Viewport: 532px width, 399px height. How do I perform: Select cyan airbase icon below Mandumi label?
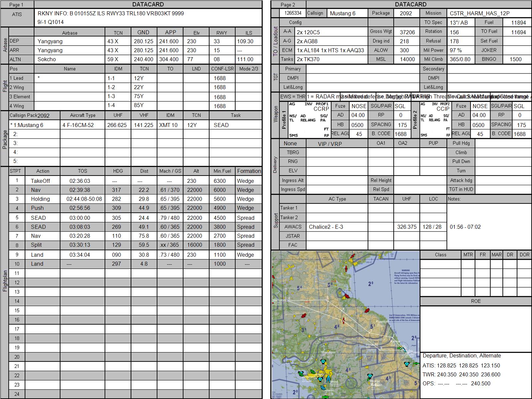323,362
